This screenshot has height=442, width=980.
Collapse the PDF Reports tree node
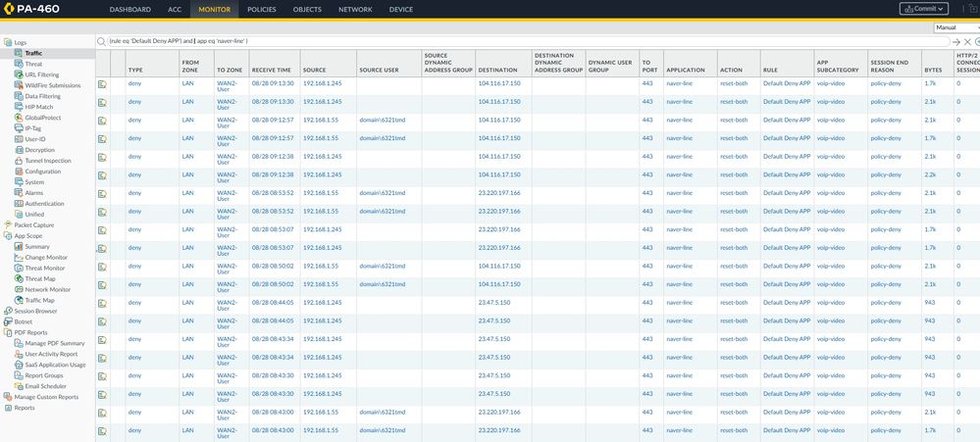(4, 332)
